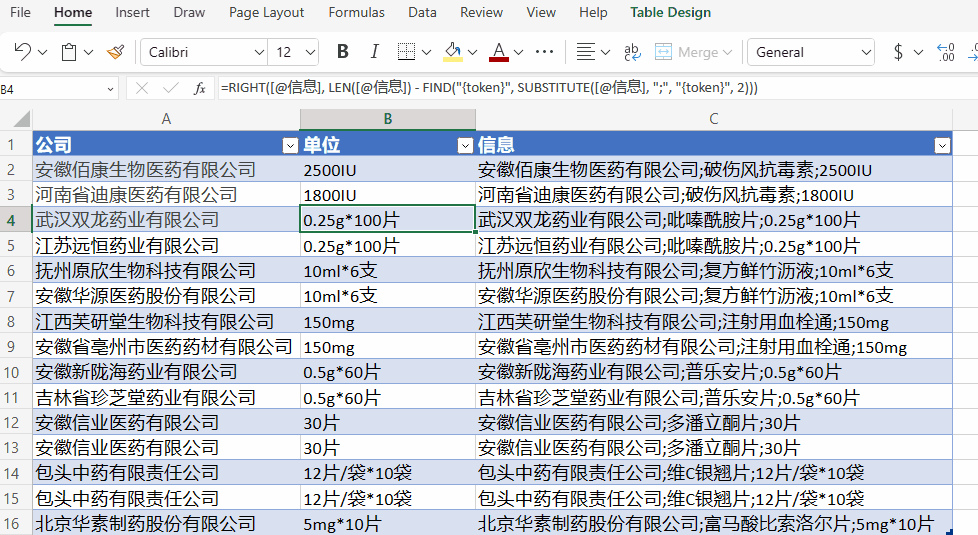Open the fill color palette arrow
This screenshot has height=535, width=978.
click(x=472, y=52)
